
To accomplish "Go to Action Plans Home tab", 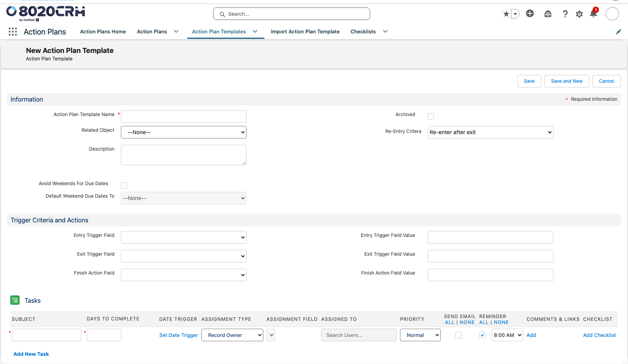I will coord(103,32).
